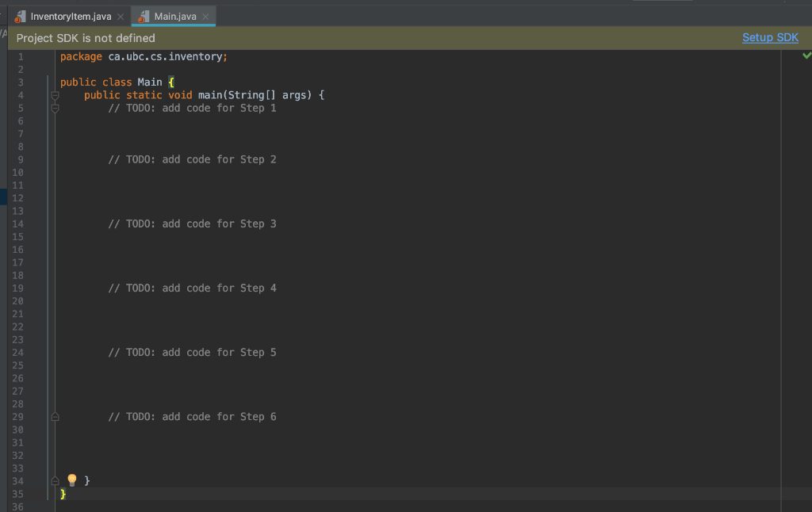Toggle the fold end marker on line 34

[x=55, y=481]
